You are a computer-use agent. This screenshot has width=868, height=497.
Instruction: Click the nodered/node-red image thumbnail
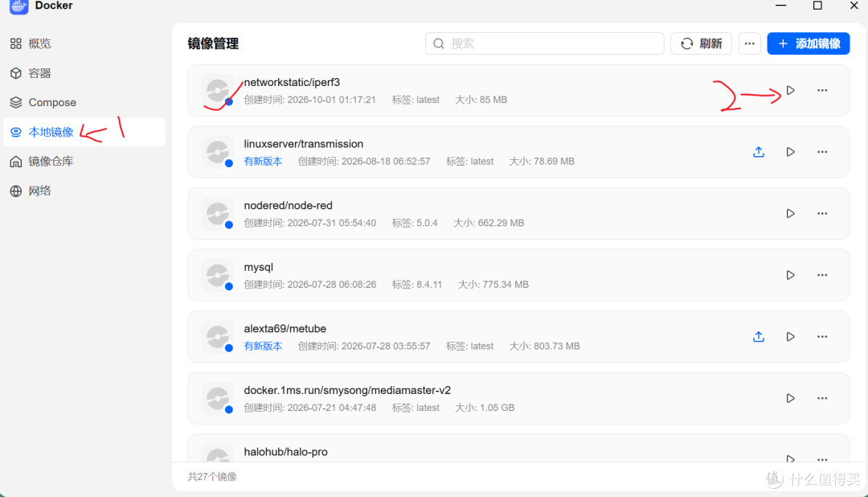coord(218,213)
